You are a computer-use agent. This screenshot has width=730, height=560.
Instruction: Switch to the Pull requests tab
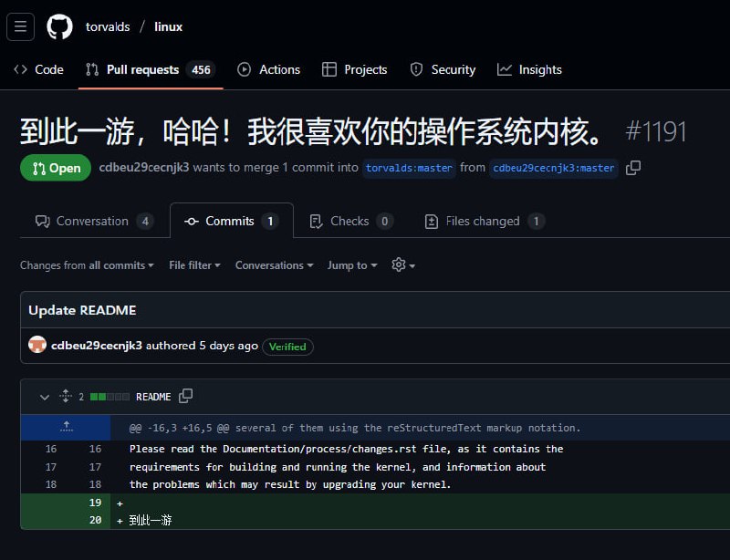(151, 69)
